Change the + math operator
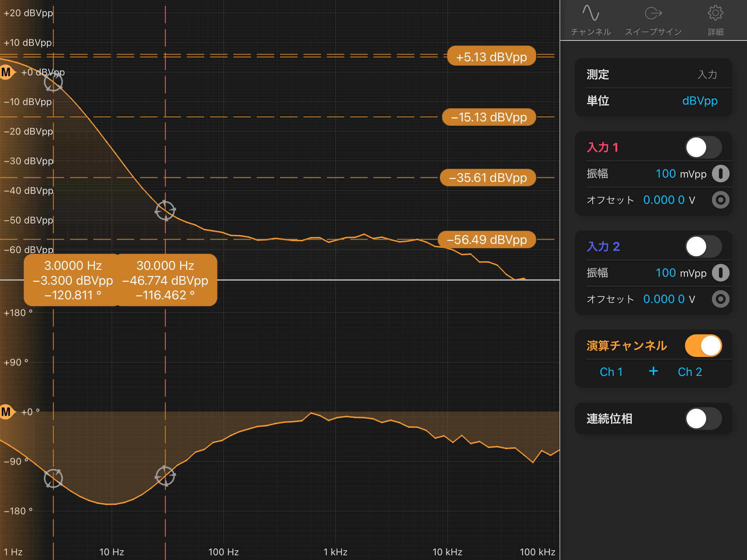 point(653,371)
